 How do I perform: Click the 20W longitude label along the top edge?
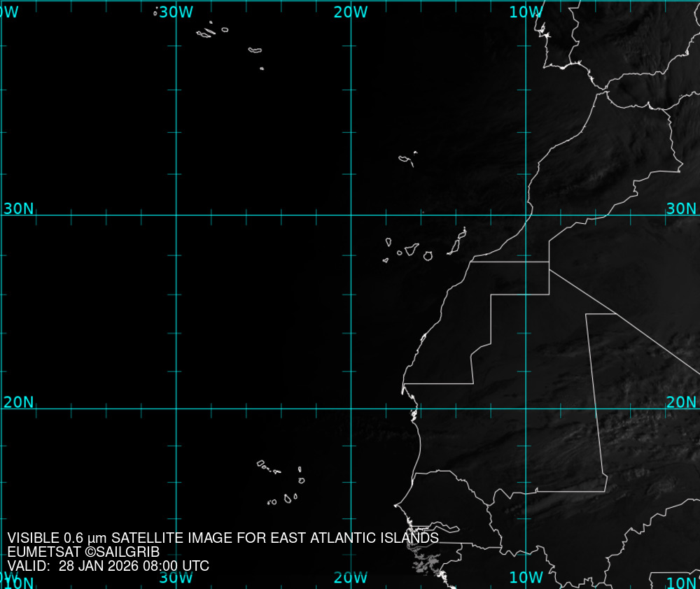[x=350, y=12]
